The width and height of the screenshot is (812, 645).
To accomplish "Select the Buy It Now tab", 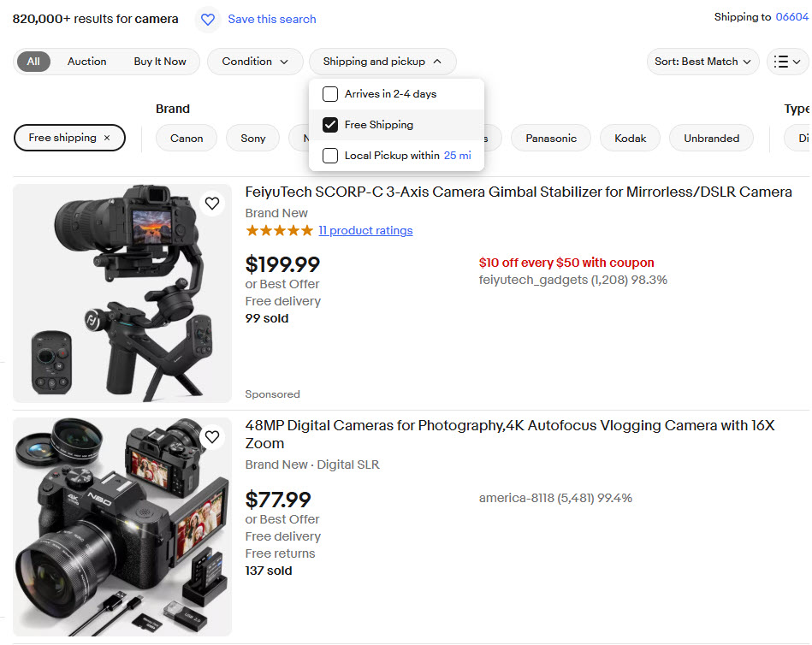I will 160,62.
